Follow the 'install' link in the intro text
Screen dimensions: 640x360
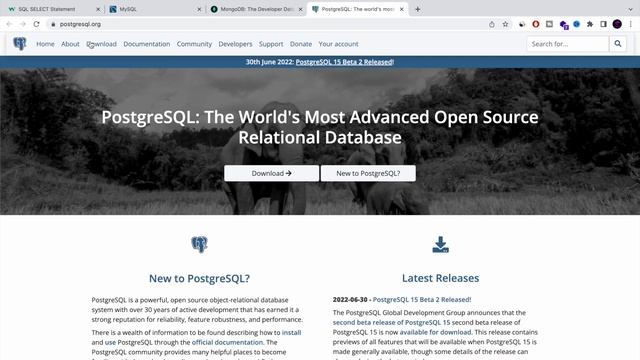click(291, 333)
